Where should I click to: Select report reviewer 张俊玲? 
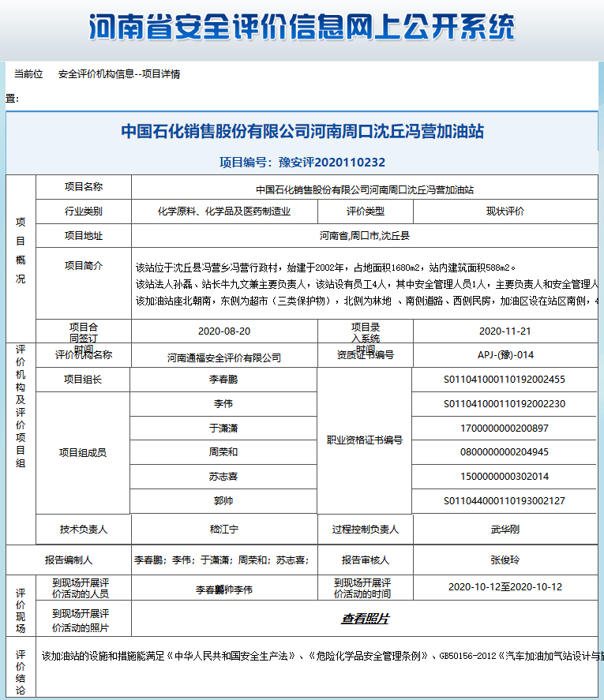[x=505, y=560]
